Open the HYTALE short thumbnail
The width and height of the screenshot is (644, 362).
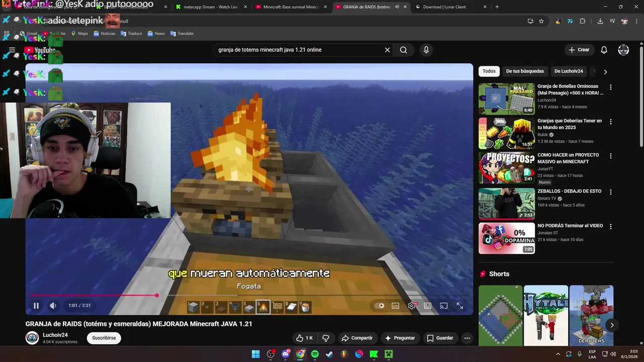546,316
